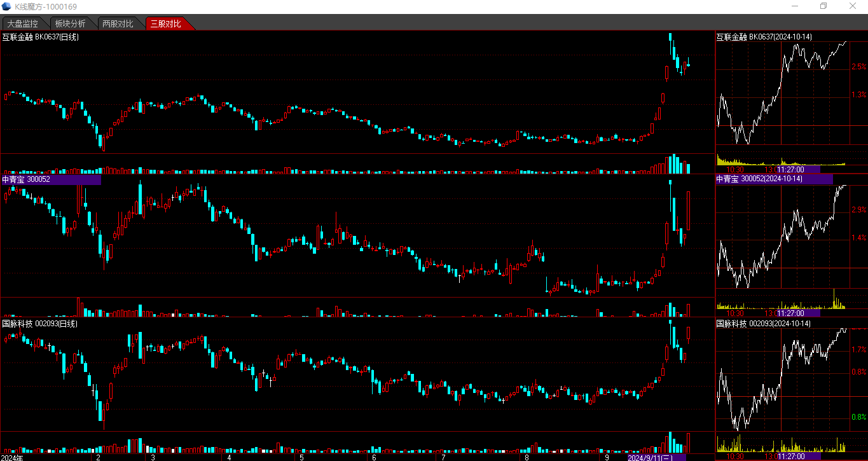Click the 1.7% level in 国脉科技 intraday chart
Viewport: 868px width, 461px height.
858,350
